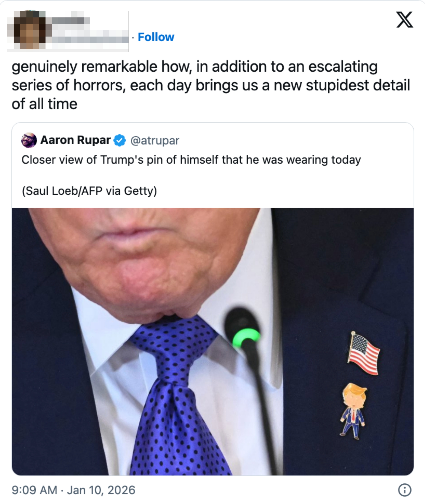The height and width of the screenshot is (504, 425).
Task: Follow the tweet author
Action: point(156,37)
